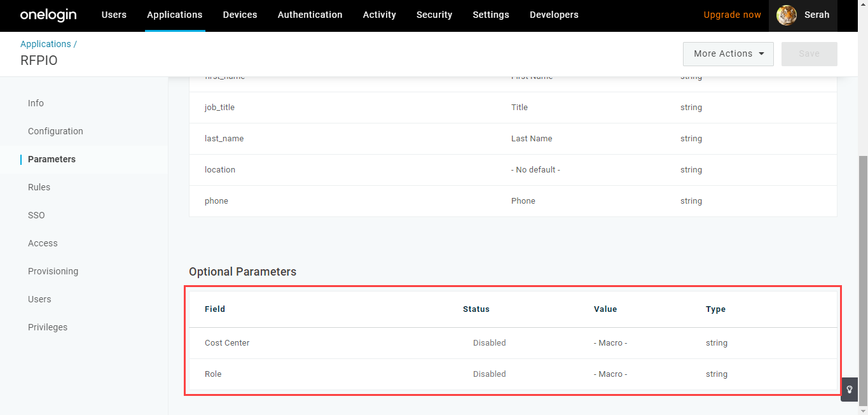Viewport: 868px width, 415px height.
Task: Switch to the Provisioning tab
Action: coord(53,271)
